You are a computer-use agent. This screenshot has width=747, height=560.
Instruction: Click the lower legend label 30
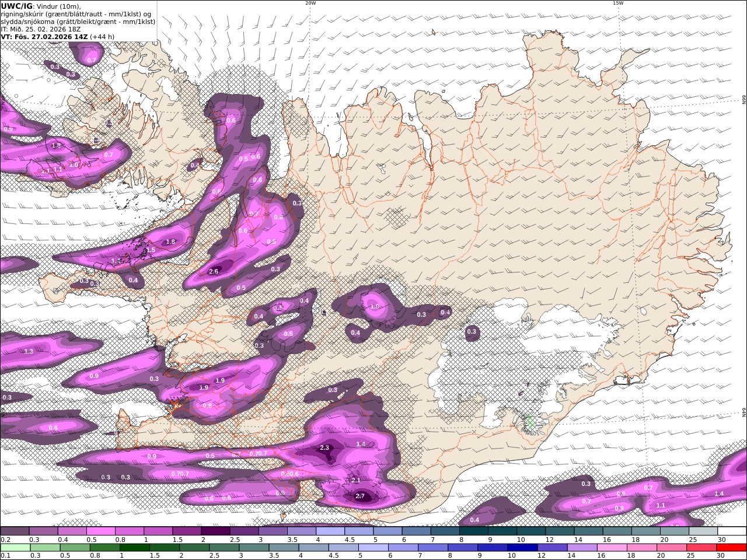pos(720,556)
